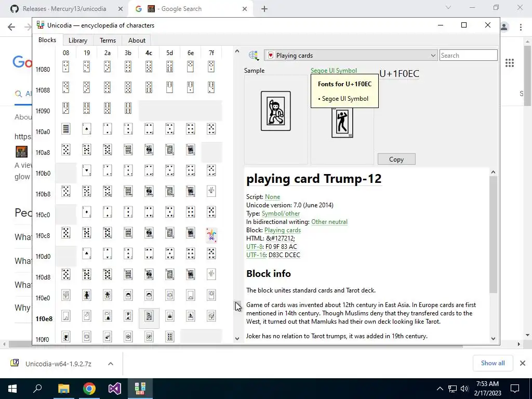Go back in Chrome
The height and width of the screenshot is (399, 532).
11,27
